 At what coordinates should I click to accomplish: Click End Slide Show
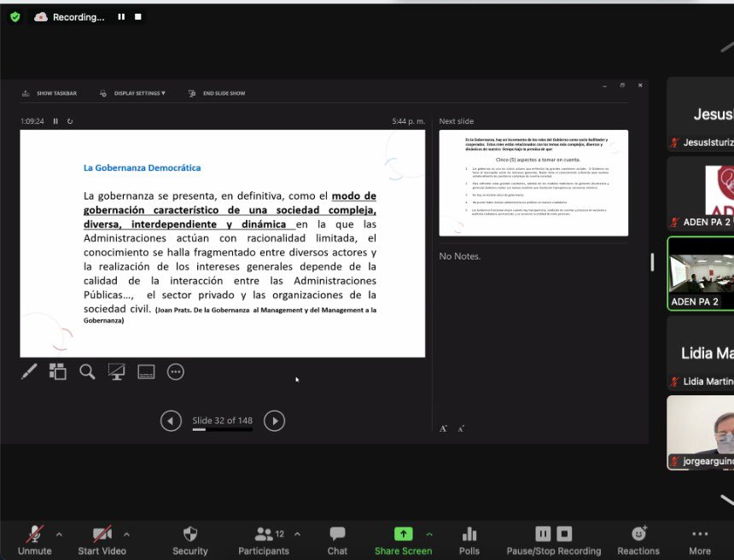click(x=217, y=93)
